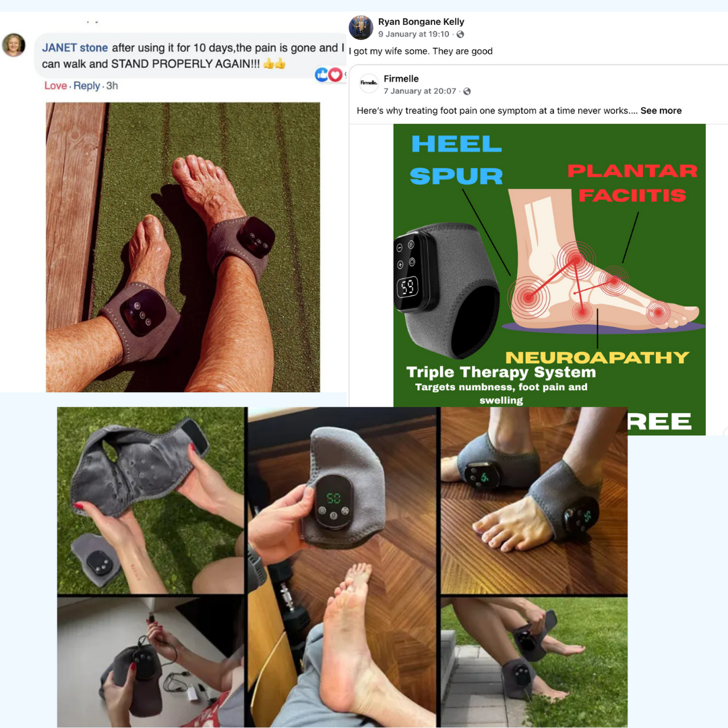Open the JANET stone profile name link
This screenshot has width=728, height=728.
[x=75, y=48]
